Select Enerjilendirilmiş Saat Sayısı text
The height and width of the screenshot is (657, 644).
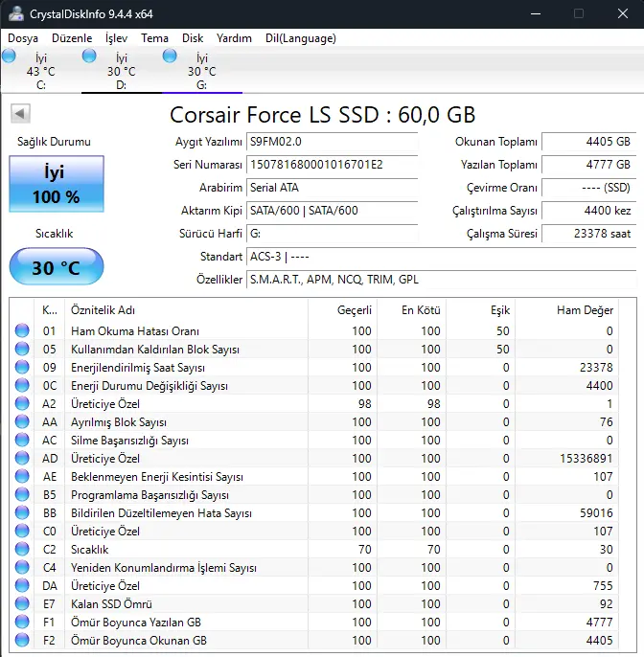pyautogui.click(x=138, y=368)
